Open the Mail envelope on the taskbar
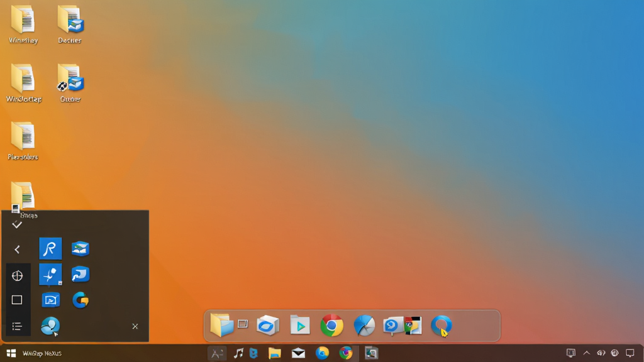Image resolution: width=644 pixels, height=362 pixels. point(298,353)
